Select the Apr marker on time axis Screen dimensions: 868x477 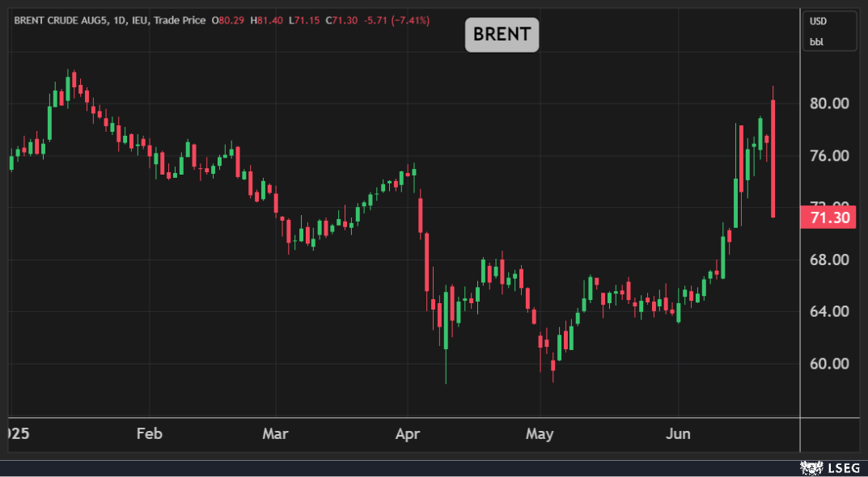408,434
